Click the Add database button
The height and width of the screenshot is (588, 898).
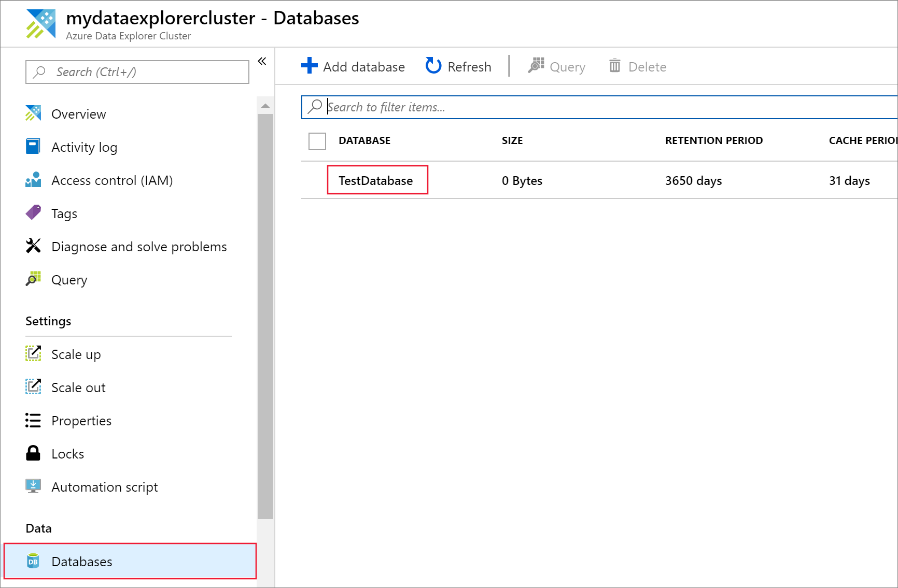[353, 66]
